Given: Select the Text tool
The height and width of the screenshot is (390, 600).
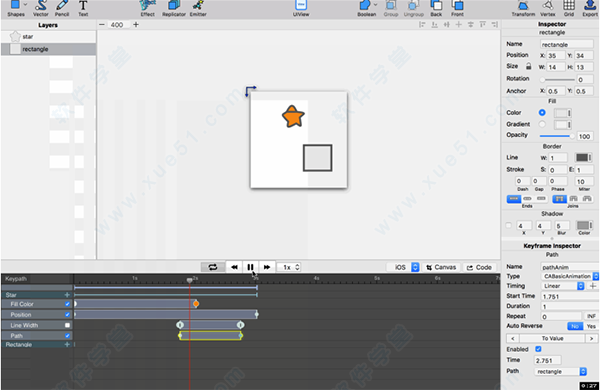Looking at the screenshot, I should pos(83,8).
